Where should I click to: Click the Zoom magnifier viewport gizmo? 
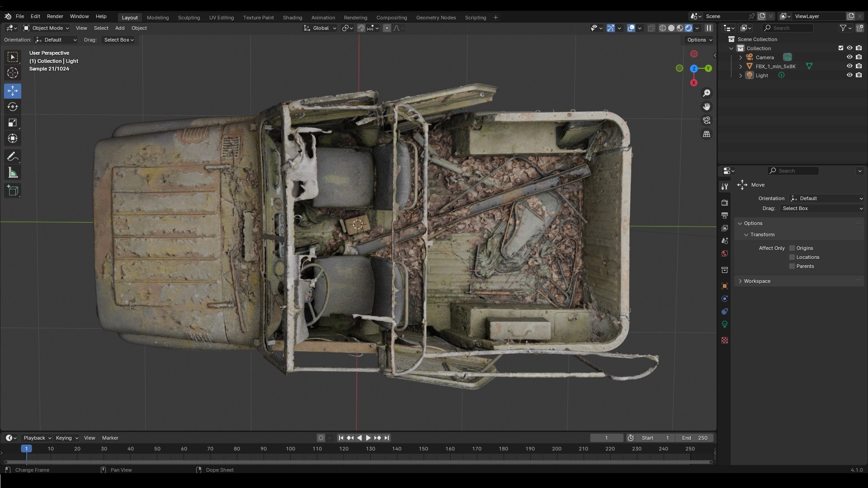point(707,93)
